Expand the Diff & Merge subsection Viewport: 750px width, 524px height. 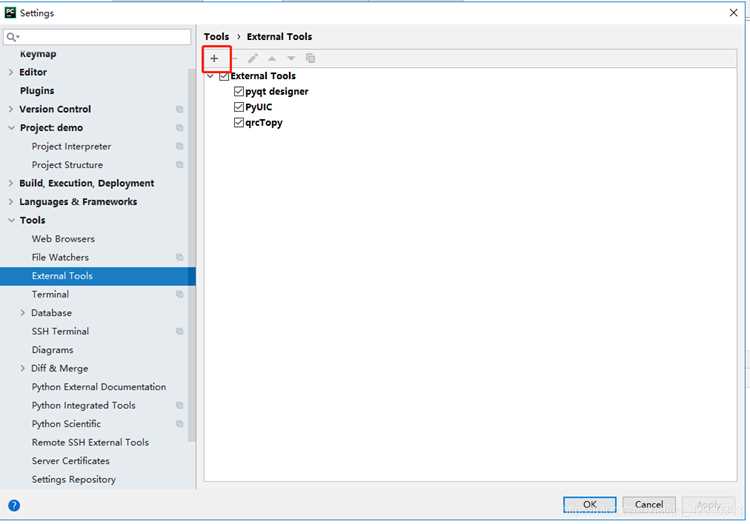point(22,369)
